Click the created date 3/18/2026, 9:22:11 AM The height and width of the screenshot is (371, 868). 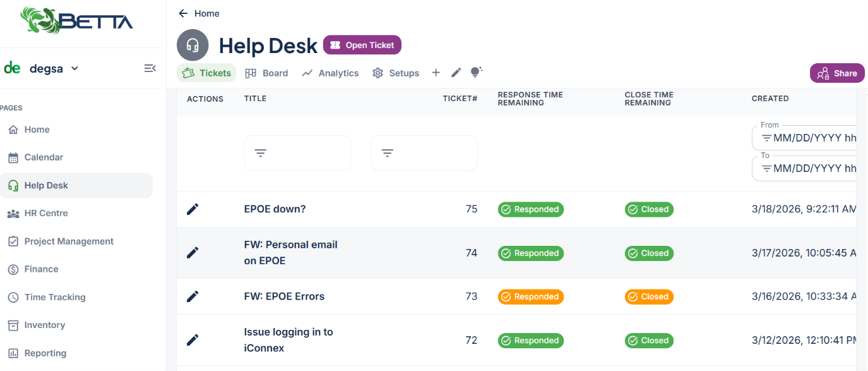[804, 209]
